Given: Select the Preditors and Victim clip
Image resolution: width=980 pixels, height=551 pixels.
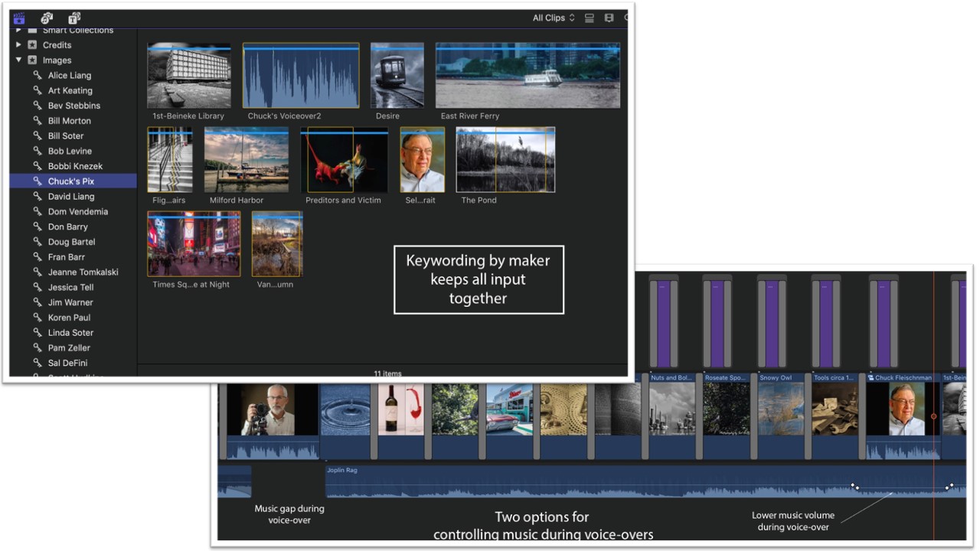Looking at the screenshot, I should pos(345,159).
